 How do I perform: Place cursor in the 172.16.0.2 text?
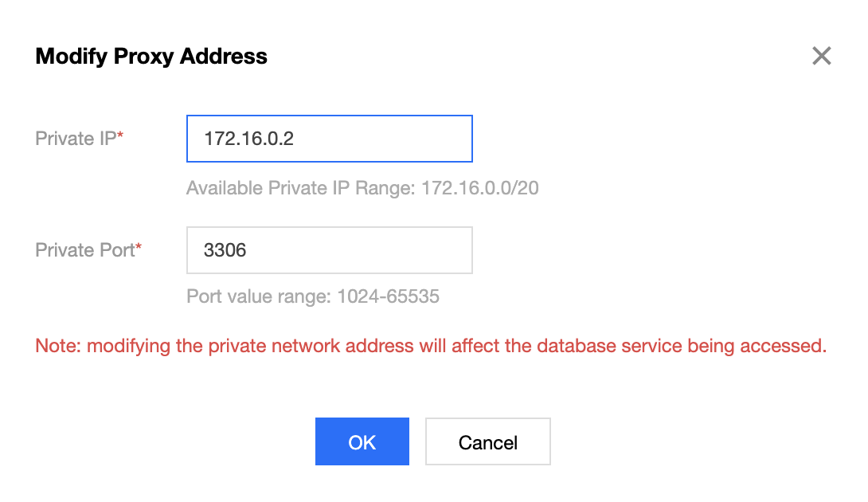click(248, 139)
